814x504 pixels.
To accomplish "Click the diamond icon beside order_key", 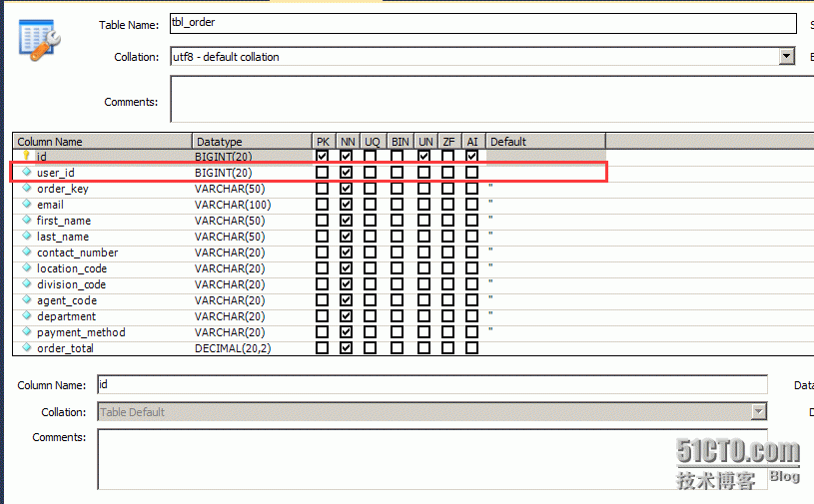I will [27, 188].
